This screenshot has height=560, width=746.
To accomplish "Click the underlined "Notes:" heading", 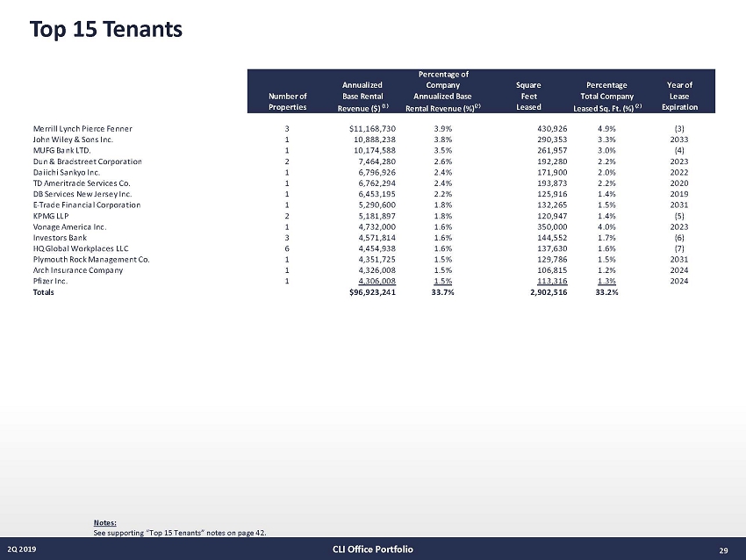I will pos(104,523).
